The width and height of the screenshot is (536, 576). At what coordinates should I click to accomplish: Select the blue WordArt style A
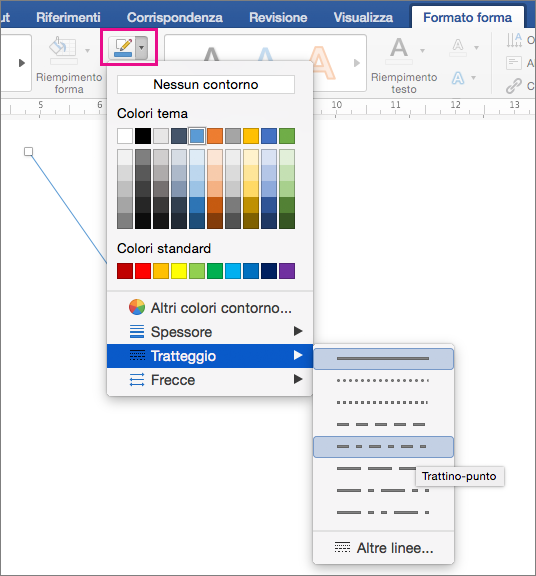tap(265, 54)
